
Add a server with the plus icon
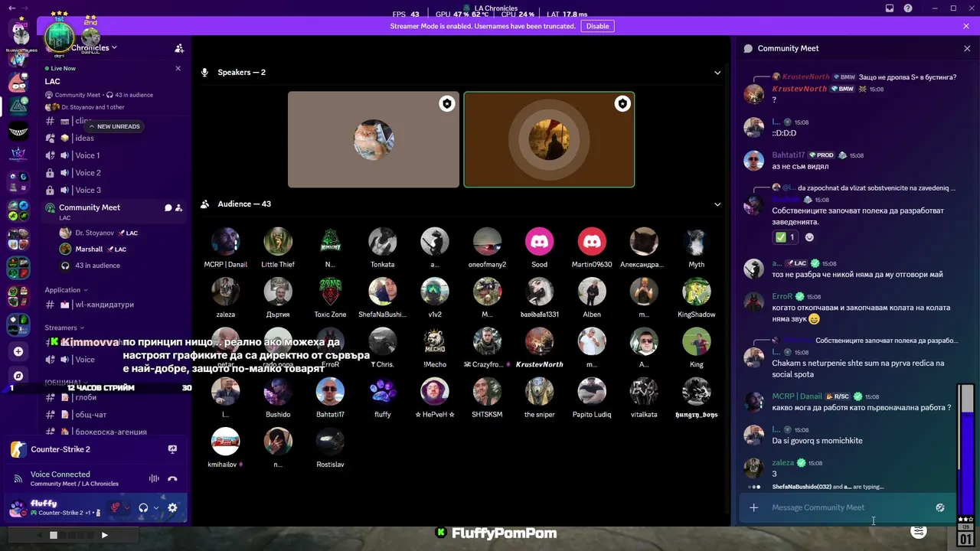[18, 351]
